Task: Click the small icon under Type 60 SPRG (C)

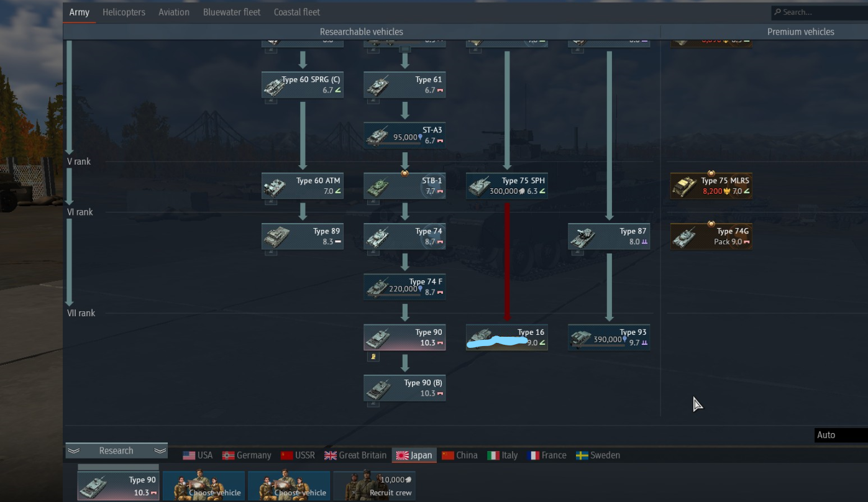Action: click(271, 101)
